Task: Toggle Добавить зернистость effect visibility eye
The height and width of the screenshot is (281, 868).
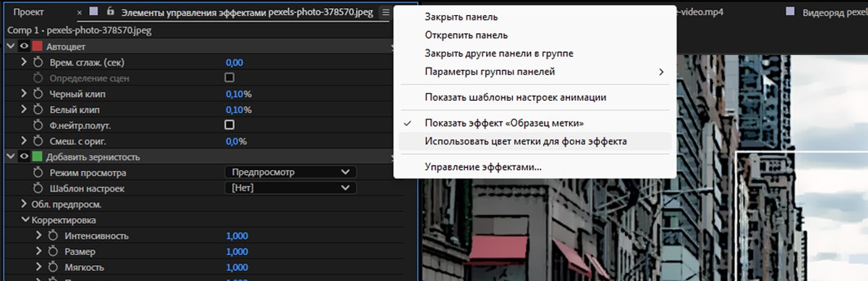Action: pos(24,157)
